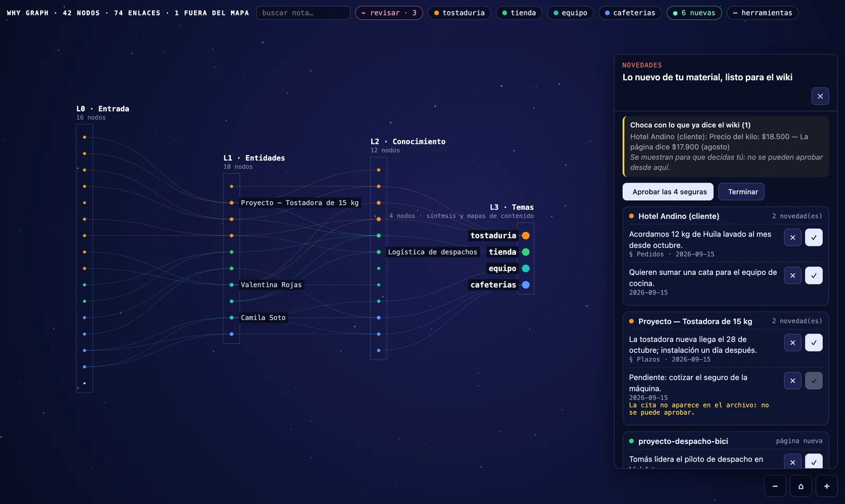Toggle the equipo filter chip in the top bar
The image size is (845, 504).
[x=570, y=13]
